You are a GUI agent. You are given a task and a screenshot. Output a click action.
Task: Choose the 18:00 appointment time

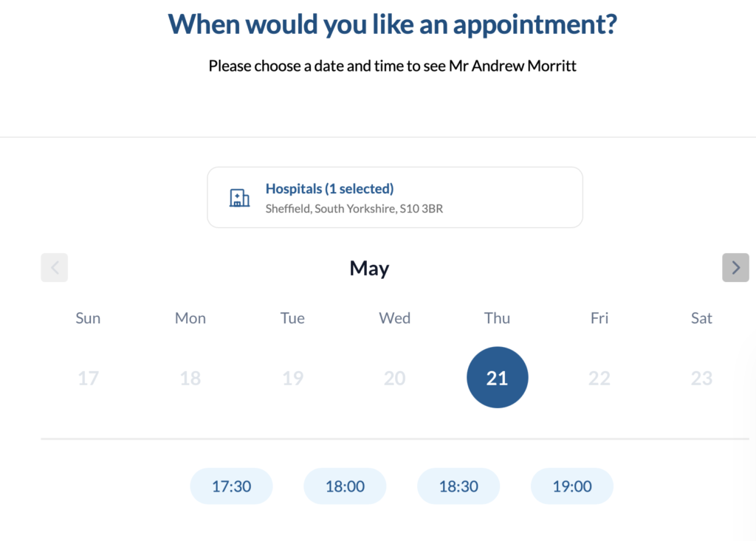pyautogui.click(x=345, y=486)
